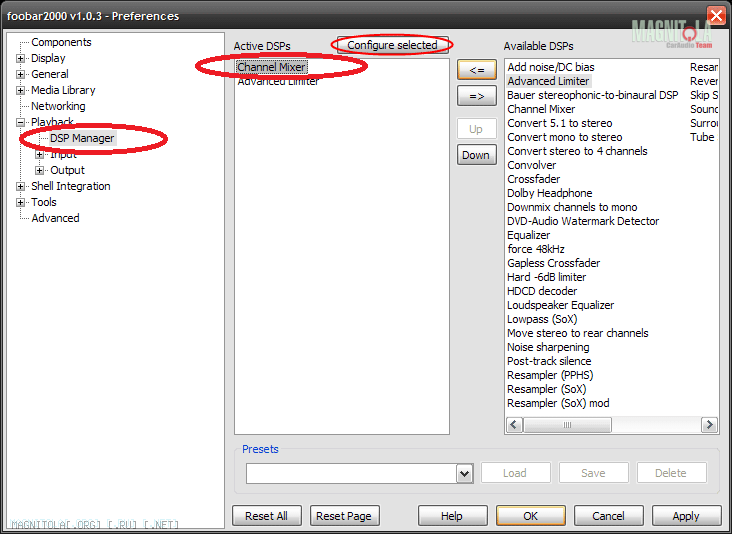The image size is (732, 534).
Task: Select Convert stereo to 4 channels
Action: pos(577,151)
